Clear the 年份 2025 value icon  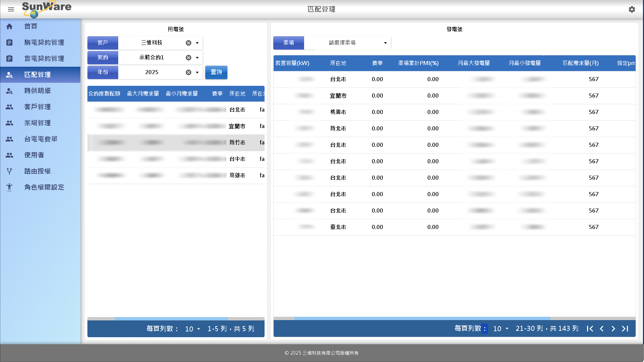point(189,72)
